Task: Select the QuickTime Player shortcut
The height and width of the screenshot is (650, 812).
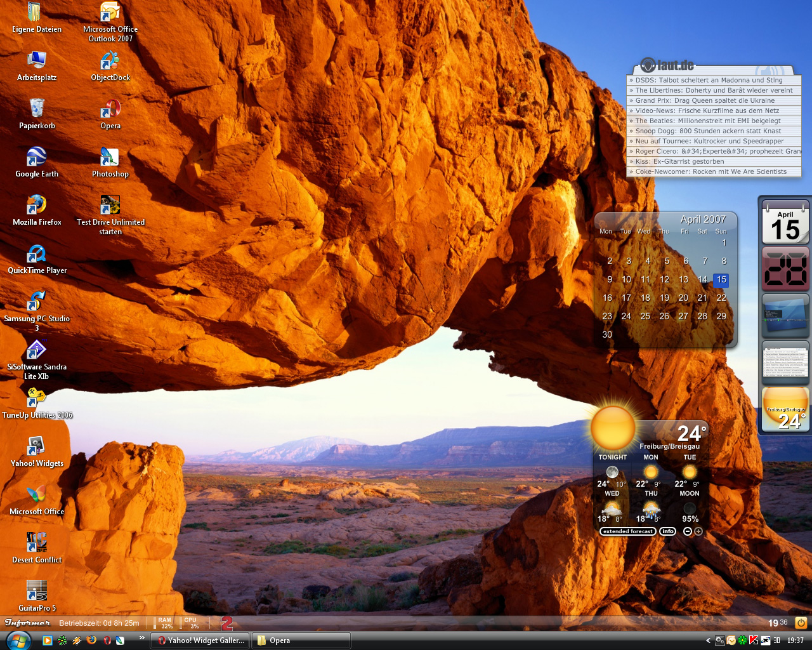Action: 36,259
